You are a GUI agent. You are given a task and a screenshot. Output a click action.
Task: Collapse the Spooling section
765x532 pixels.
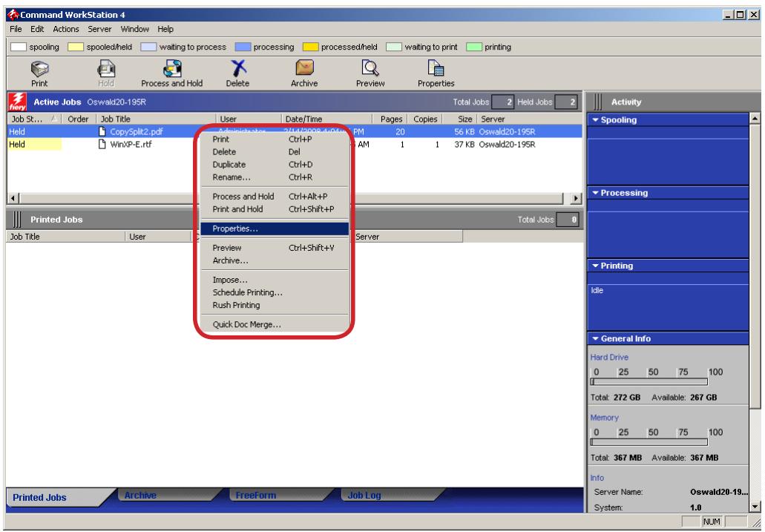595,119
